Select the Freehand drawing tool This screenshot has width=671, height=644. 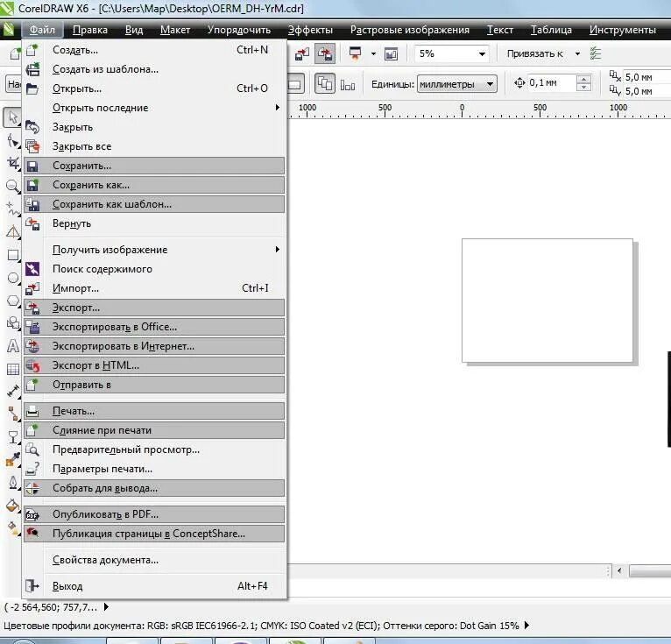point(12,209)
